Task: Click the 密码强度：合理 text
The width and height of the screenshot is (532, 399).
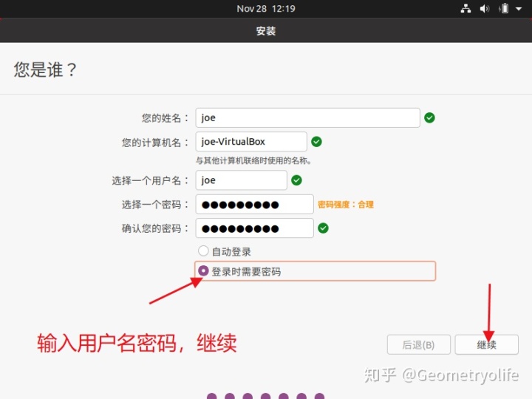Action: click(x=346, y=205)
